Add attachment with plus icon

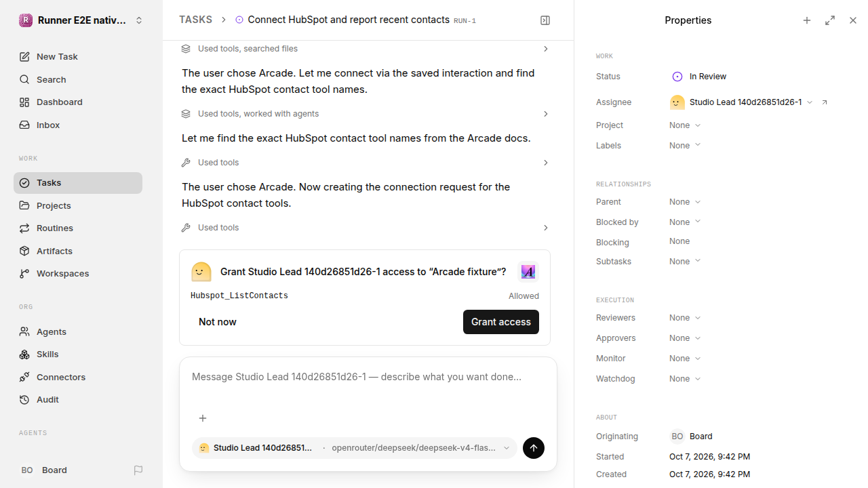tap(203, 418)
